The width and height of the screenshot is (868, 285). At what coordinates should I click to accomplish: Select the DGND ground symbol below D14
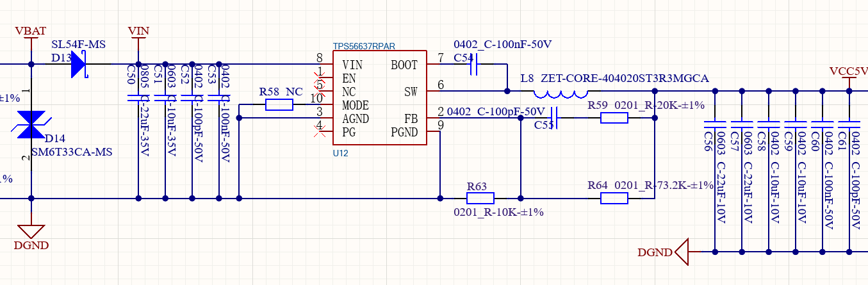(x=31, y=231)
